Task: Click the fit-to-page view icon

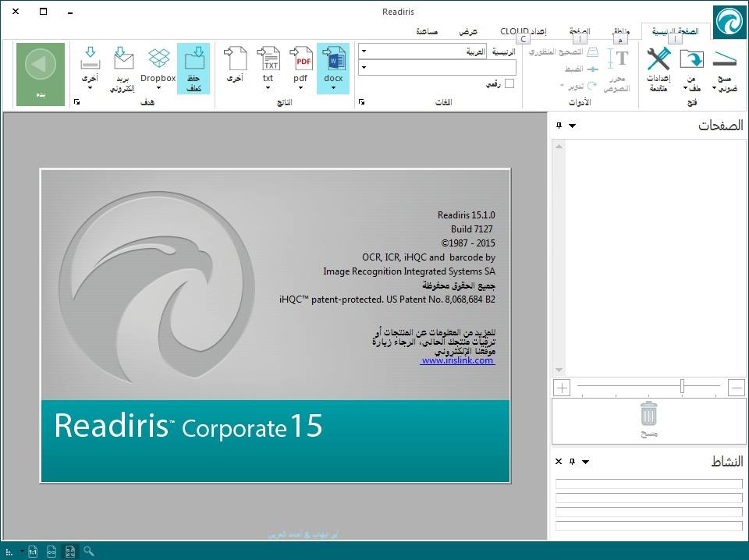Action: (70, 551)
